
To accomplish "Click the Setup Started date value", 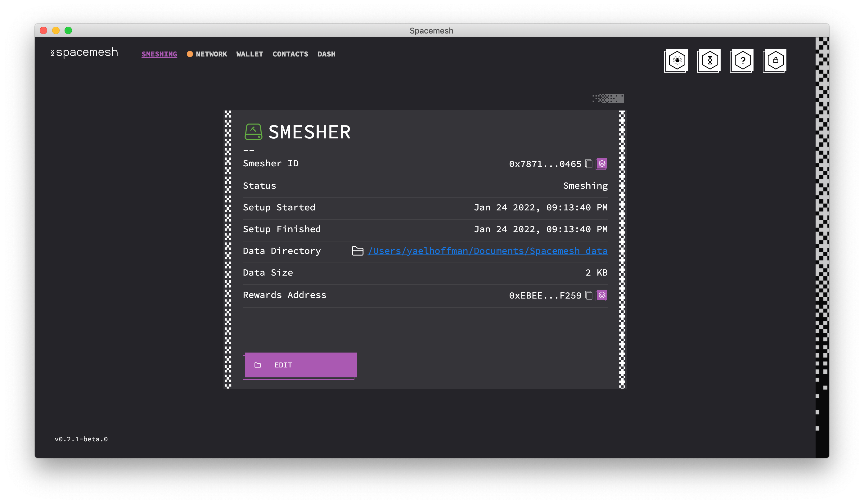I will [x=541, y=207].
